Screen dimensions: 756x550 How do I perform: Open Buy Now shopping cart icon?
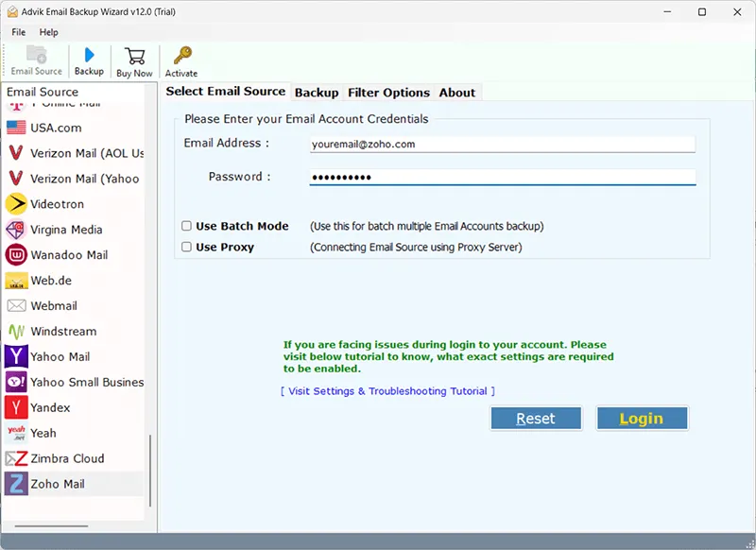tap(134, 56)
